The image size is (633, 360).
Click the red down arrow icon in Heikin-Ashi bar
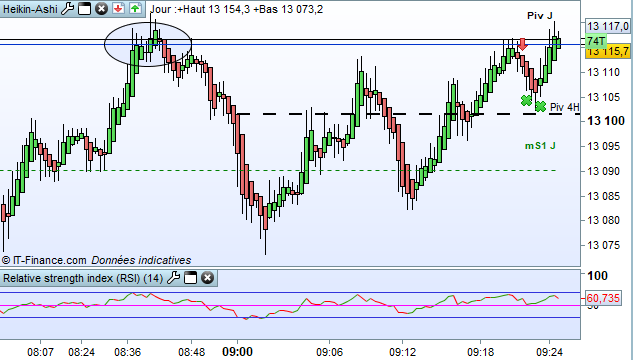click(118, 8)
